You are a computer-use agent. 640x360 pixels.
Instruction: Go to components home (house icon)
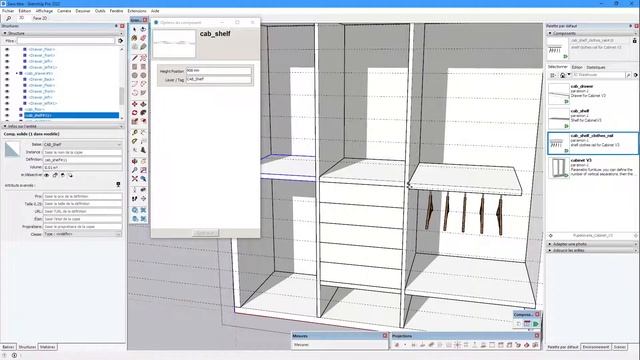coord(563,75)
